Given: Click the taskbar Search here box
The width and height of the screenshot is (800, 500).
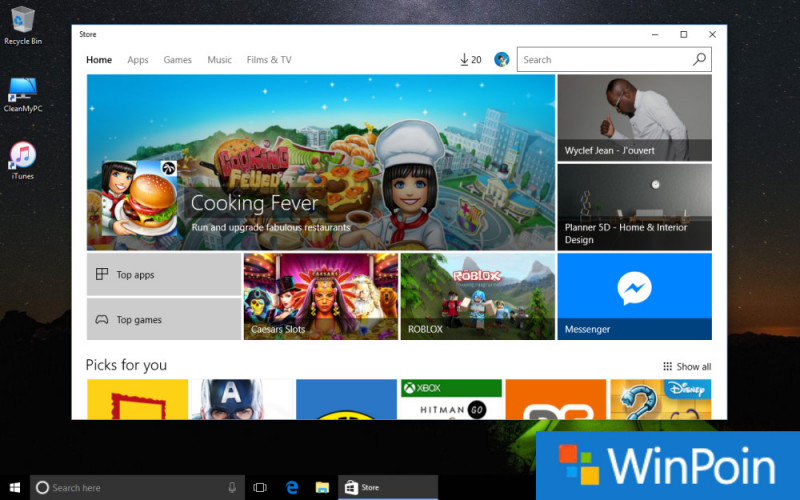Looking at the screenshot, I should (137, 488).
